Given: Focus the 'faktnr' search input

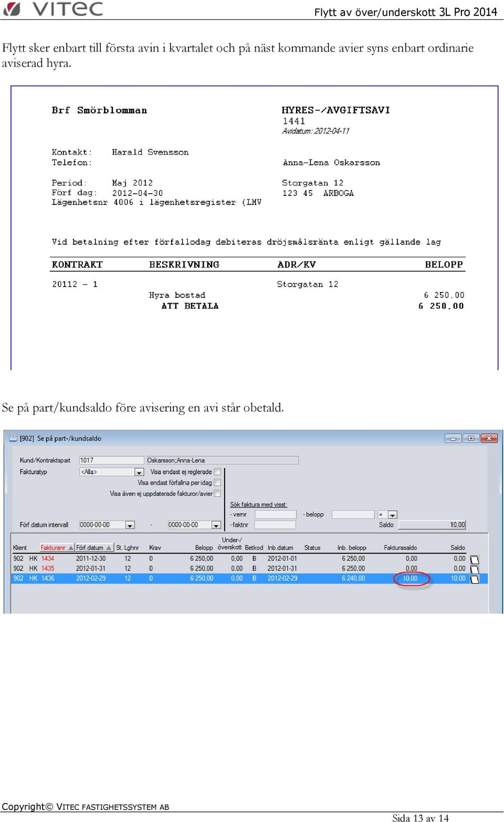Looking at the screenshot, I should point(275,525).
